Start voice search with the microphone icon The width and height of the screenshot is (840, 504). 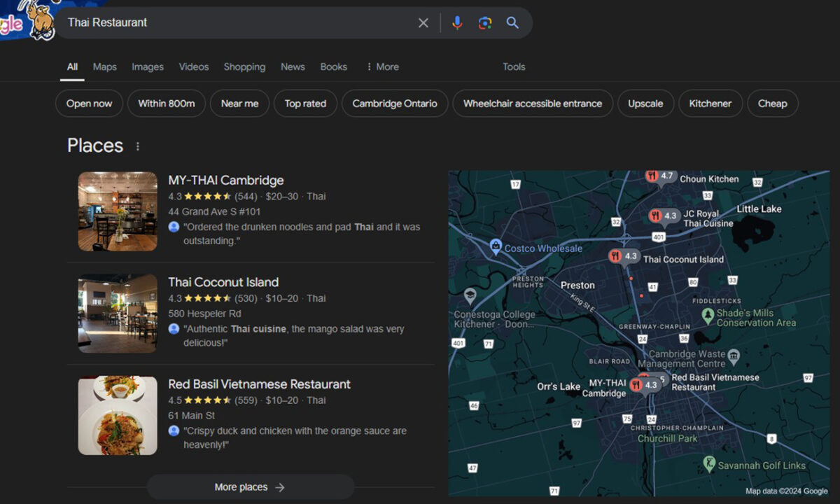click(457, 23)
